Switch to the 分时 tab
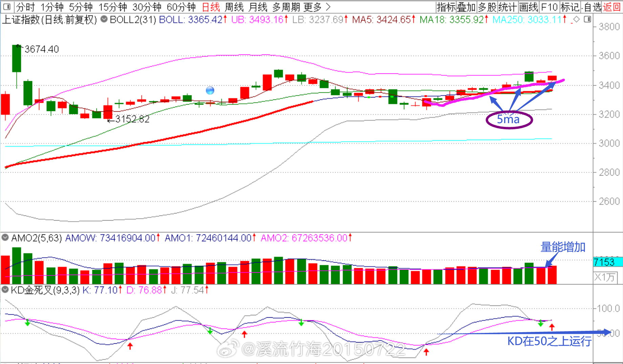This screenshot has width=623, height=364. 25,7
